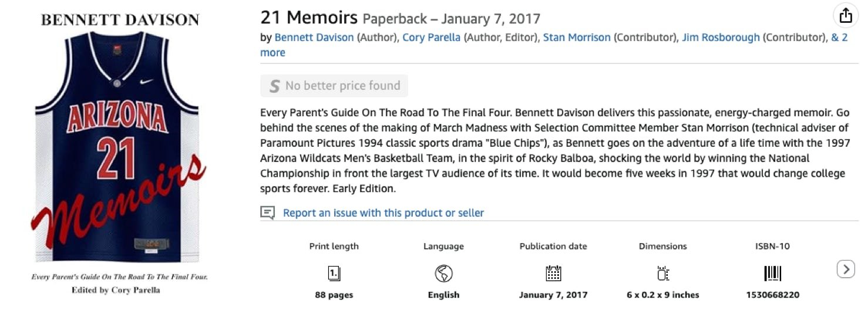Click the publication date calendar icon

(x=553, y=273)
